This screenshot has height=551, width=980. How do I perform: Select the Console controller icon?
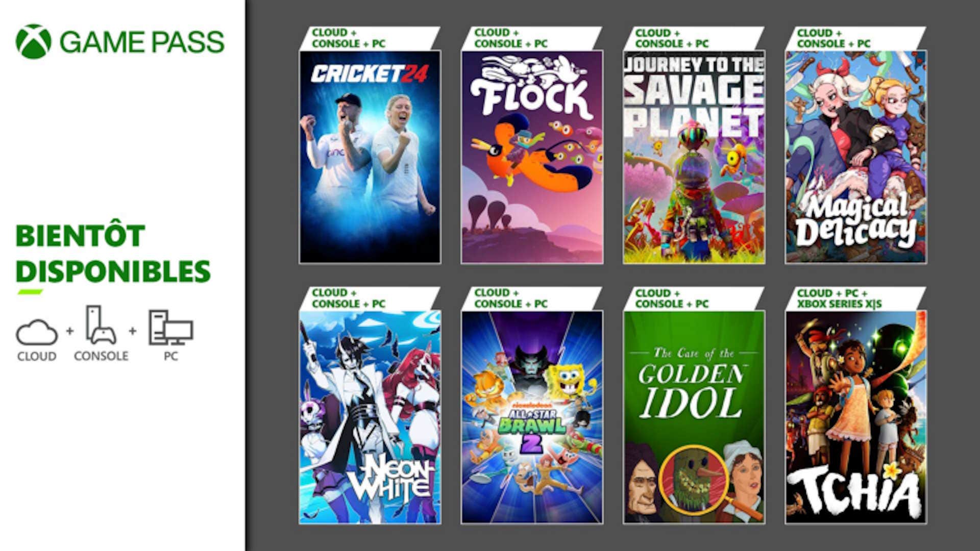[101, 325]
